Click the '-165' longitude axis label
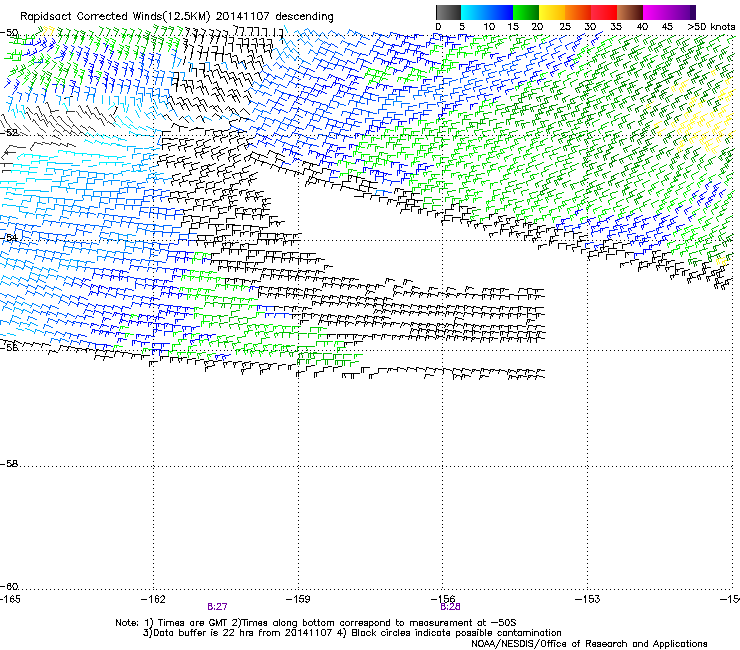The image size is (740, 650). pyautogui.click(x=10, y=599)
